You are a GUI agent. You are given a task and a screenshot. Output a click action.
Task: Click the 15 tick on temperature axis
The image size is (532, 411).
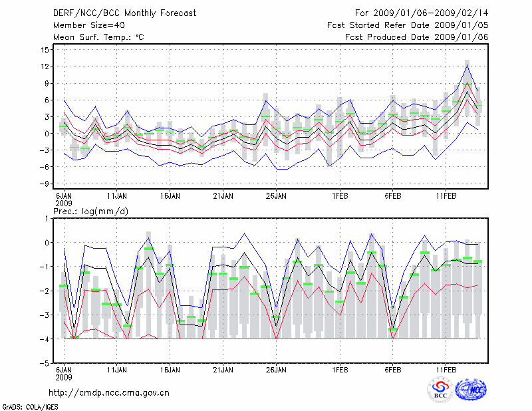[x=43, y=50]
